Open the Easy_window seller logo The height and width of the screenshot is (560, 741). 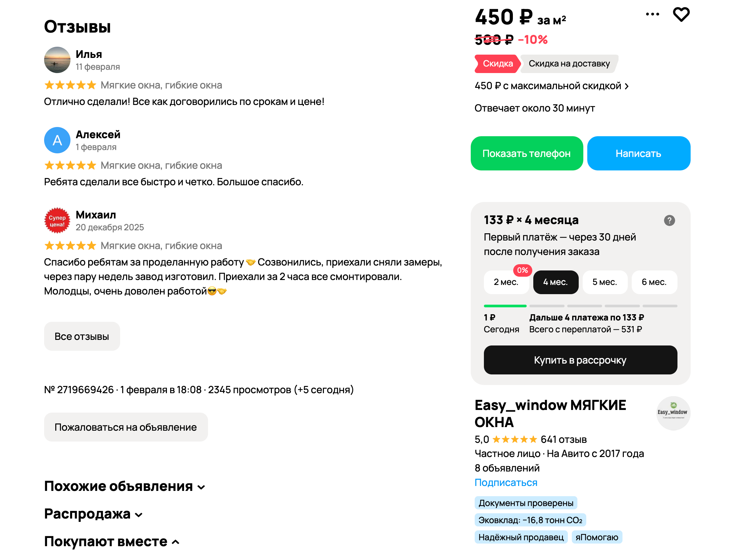pyautogui.click(x=673, y=413)
